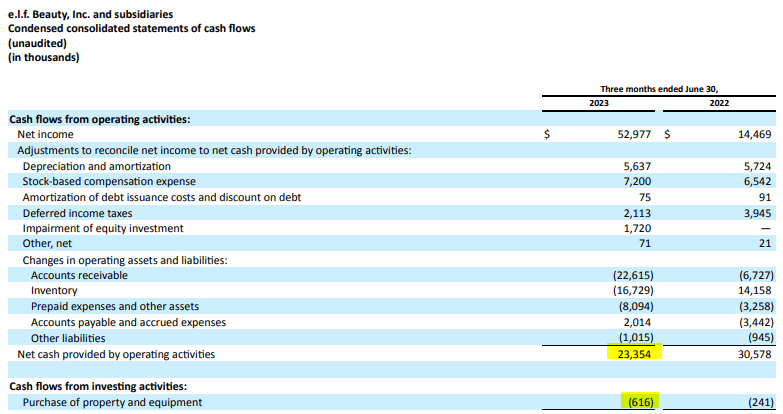This screenshot has width=783, height=414.
Task: Click the (945) other liabilities value
Action: point(761,338)
